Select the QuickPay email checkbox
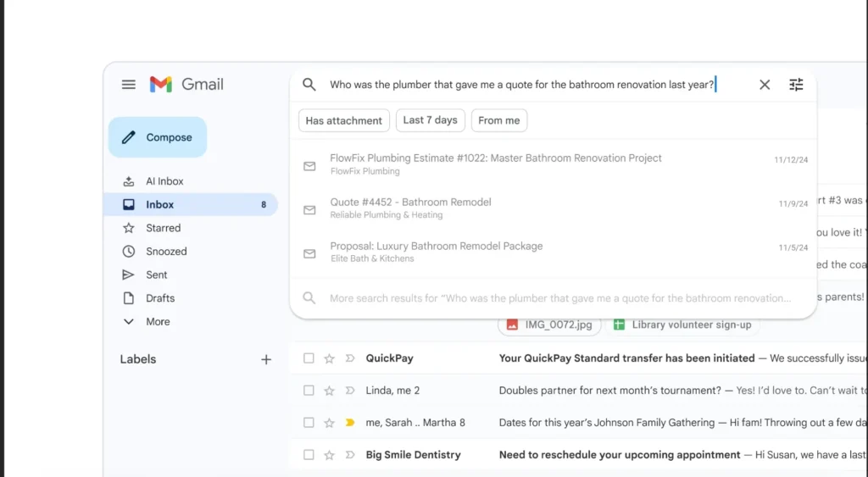 (309, 358)
